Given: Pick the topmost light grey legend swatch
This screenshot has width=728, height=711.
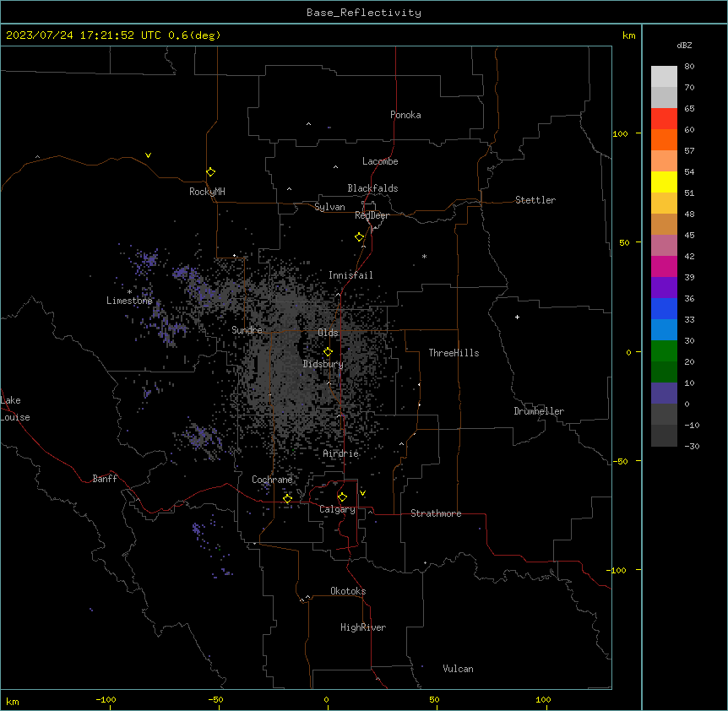Looking at the screenshot, I should click(x=664, y=77).
